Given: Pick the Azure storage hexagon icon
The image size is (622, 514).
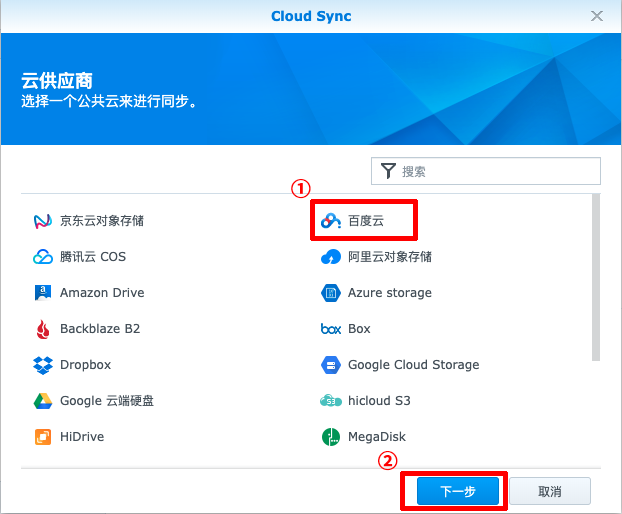Looking at the screenshot, I should (x=331, y=293).
